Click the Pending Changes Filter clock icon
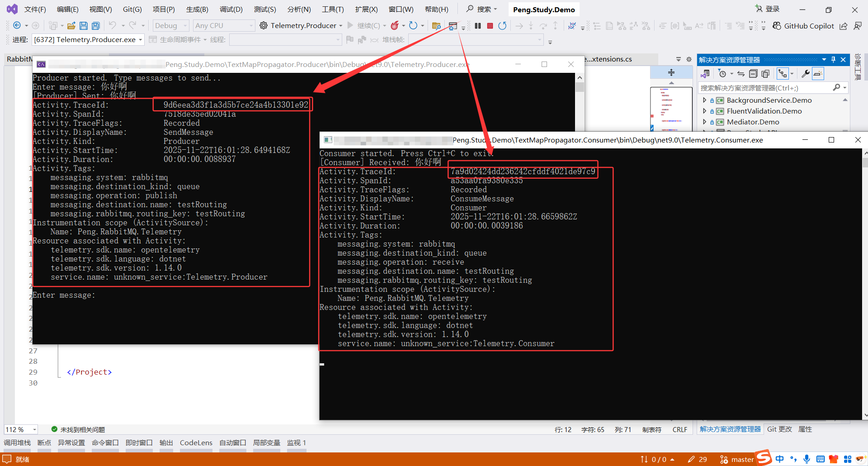The height and width of the screenshot is (466, 868). tap(722, 74)
